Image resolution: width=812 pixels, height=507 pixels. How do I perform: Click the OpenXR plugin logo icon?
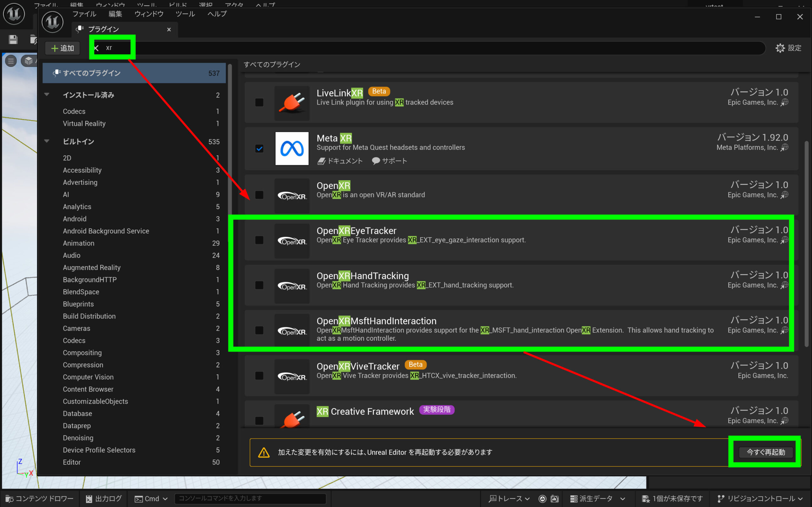coord(292,196)
